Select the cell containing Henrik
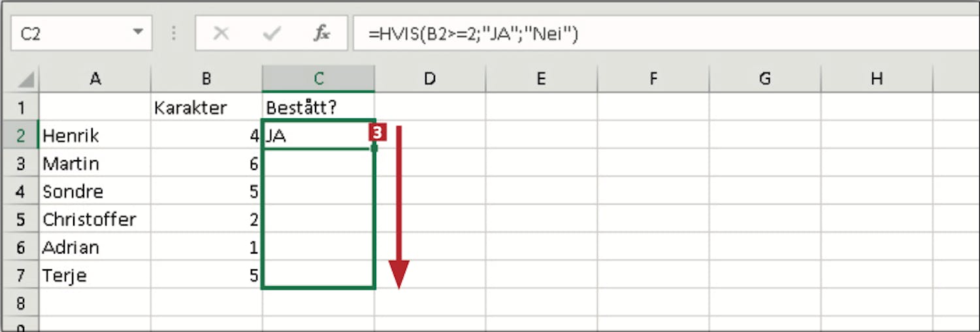Viewport: 980px width, 332px height. pos(95,136)
